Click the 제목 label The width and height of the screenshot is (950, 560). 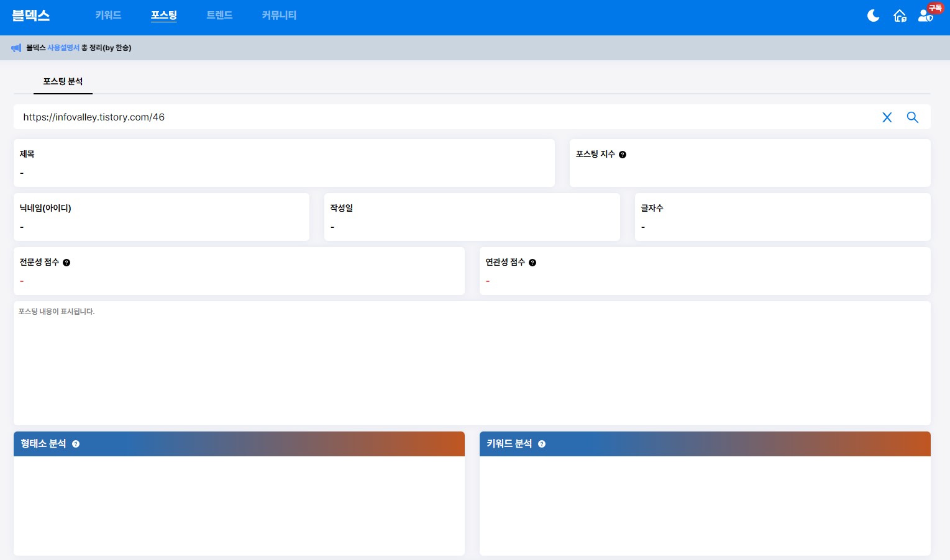[27, 154]
